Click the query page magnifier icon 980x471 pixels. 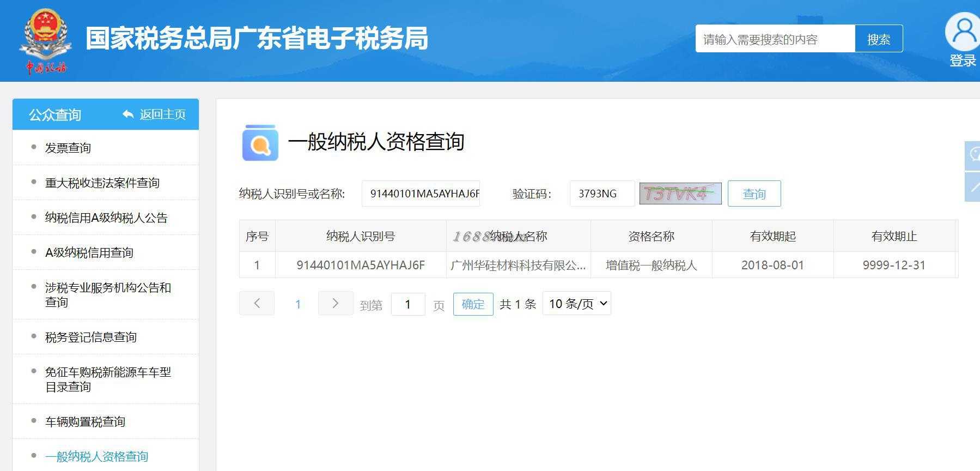260,143
